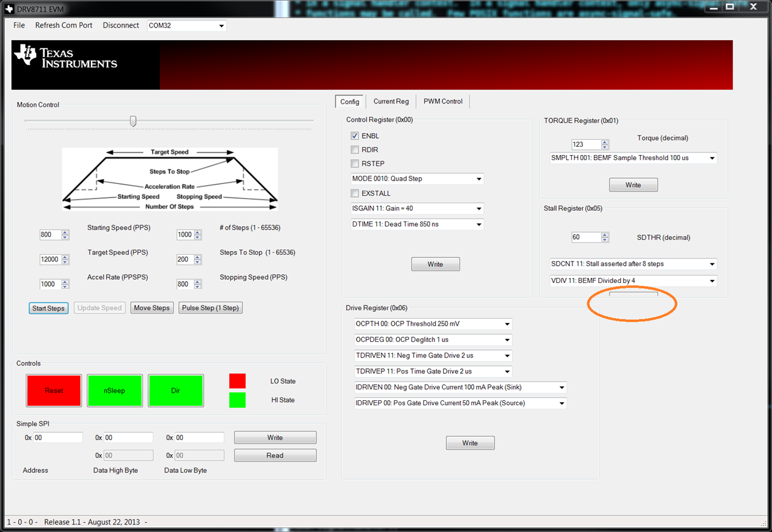
Task: Open the MODE 0010: Quad Step dropdown
Action: click(417, 179)
